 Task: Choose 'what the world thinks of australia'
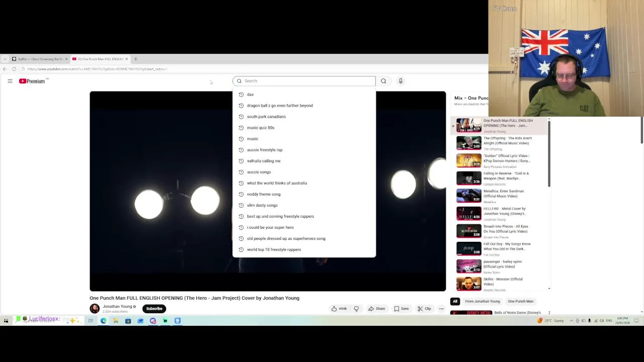pyautogui.click(x=304, y=183)
